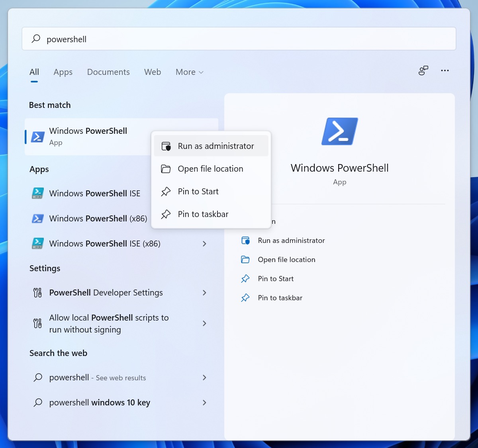478x448 pixels.
Task: Click the large PowerShell logo in the preview pane
Action: (339, 131)
